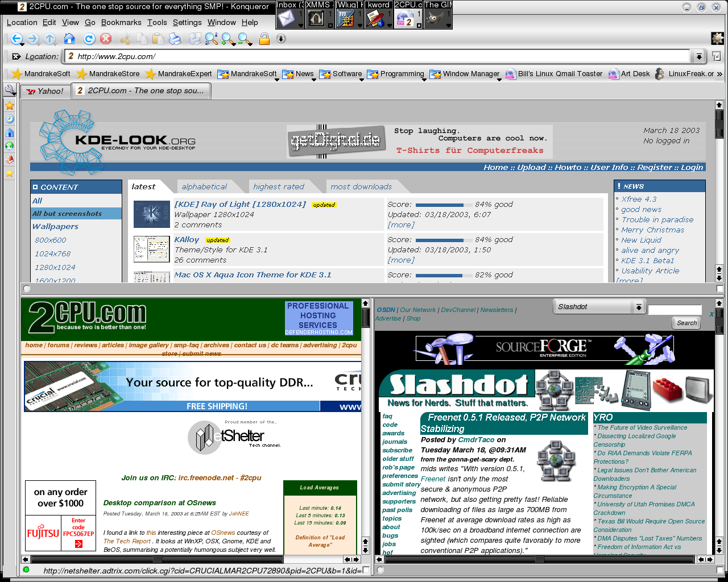Click the Cut scissors icon

click(x=126, y=39)
